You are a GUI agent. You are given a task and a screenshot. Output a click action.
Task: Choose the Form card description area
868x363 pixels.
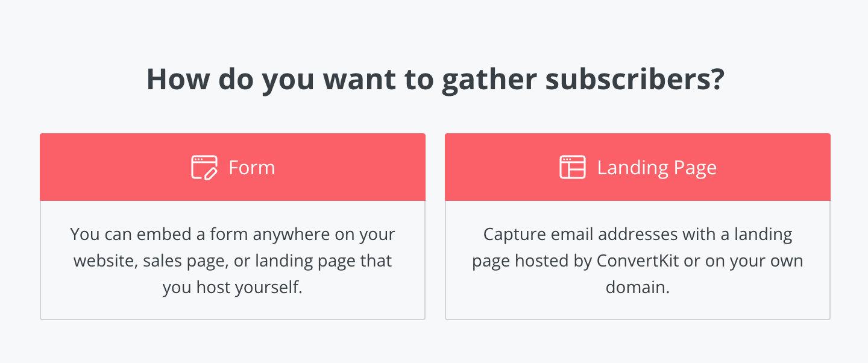(x=233, y=260)
